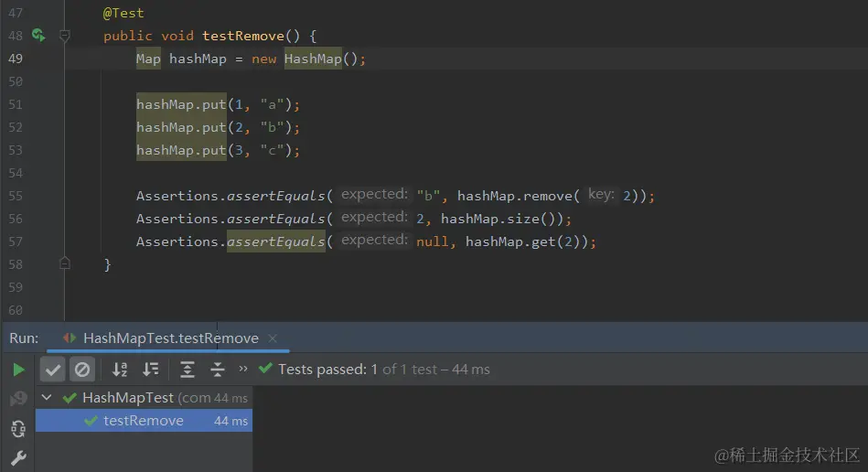Expand all test result nodes
The height and width of the screenshot is (472, 868).
[x=188, y=370]
